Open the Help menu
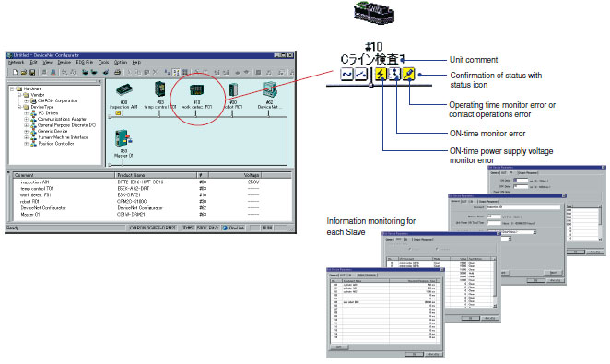Viewport: 610px width, 364px height. 136,63
